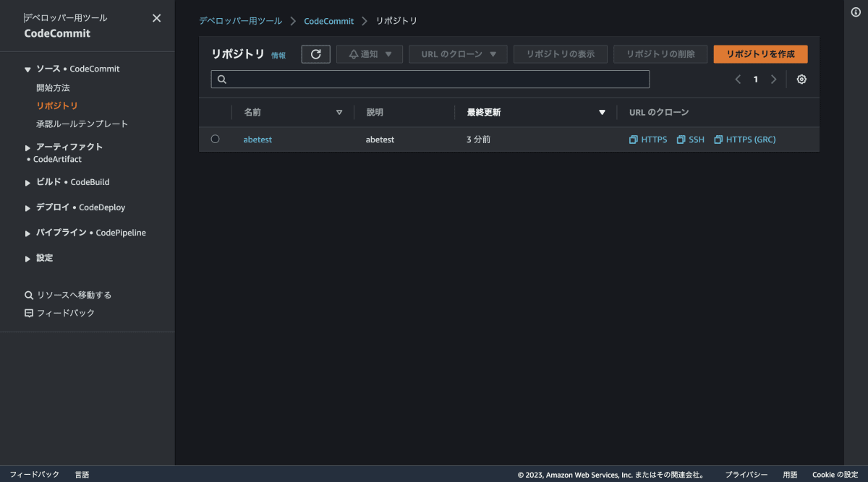Open the URL のクローン dropdown button
This screenshot has width=868, height=482.
458,54
